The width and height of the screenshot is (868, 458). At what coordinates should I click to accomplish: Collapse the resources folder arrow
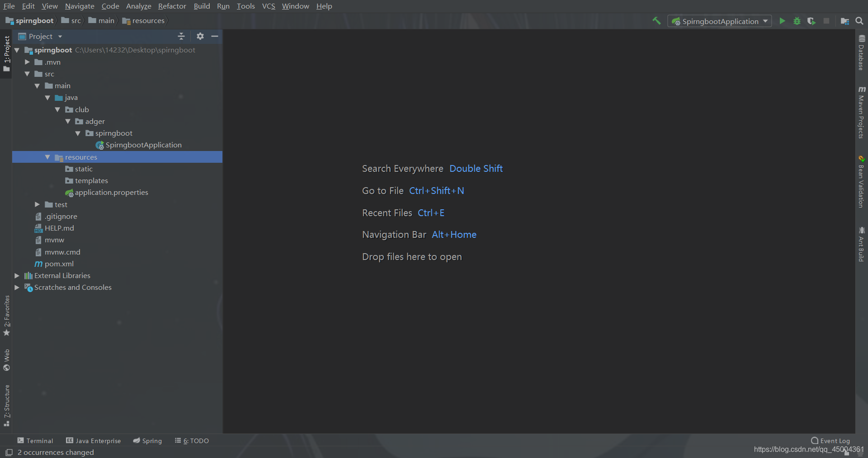click(47, 157)
